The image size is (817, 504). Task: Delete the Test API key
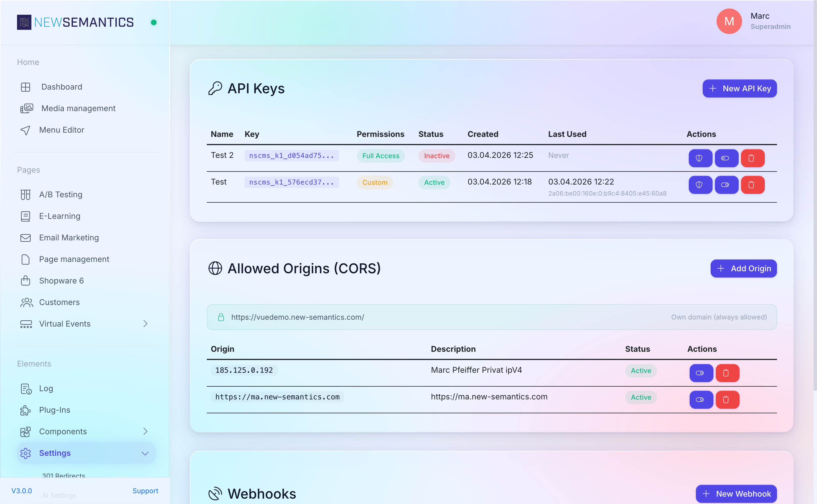(x=752, y=185)
